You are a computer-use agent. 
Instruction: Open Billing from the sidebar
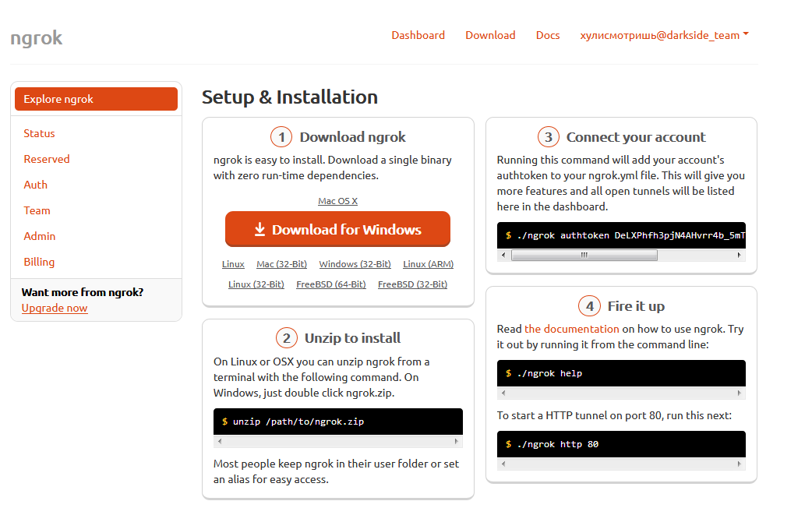[39, 262]
